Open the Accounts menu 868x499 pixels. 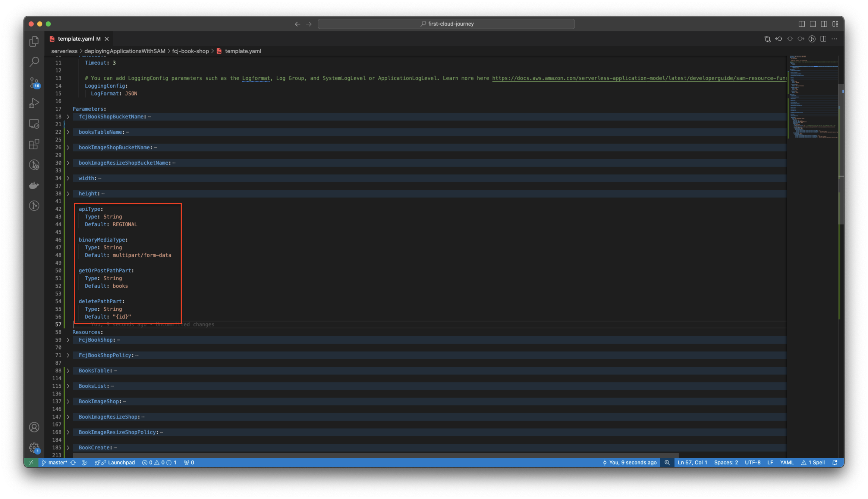[x=34, y=427]
